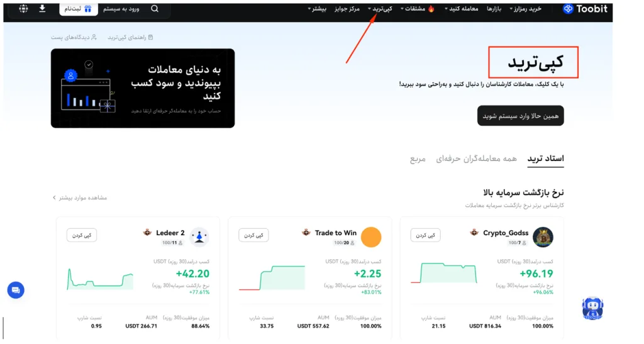The image size is (644, 344).
Task: Click the Toobit logo in the header
Action: pyautogui.click(x=585, y=9)
